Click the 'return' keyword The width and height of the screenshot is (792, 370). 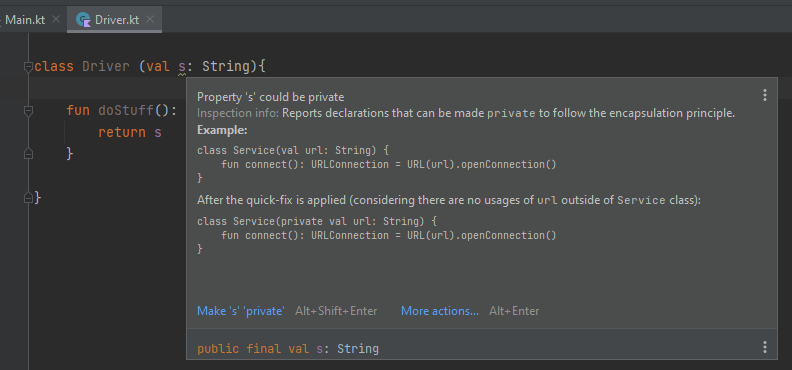click(x=122, y=133)
